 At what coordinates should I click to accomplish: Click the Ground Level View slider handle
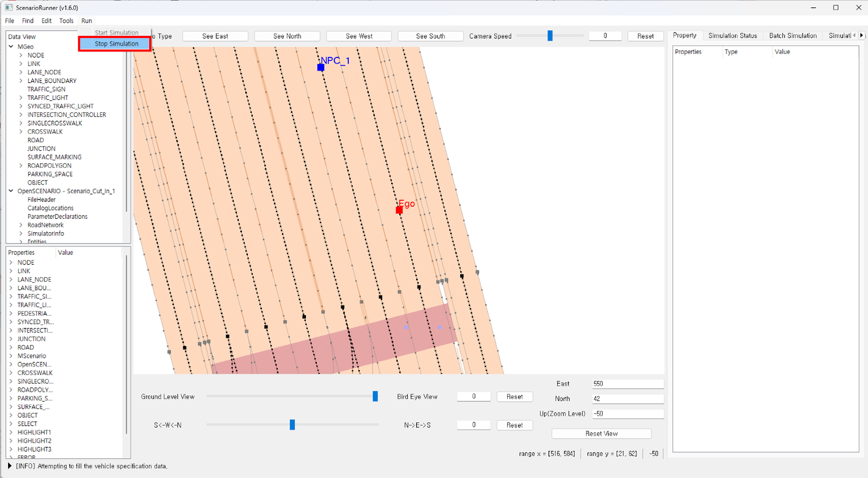pyautogui.click(x=375, y=397)
